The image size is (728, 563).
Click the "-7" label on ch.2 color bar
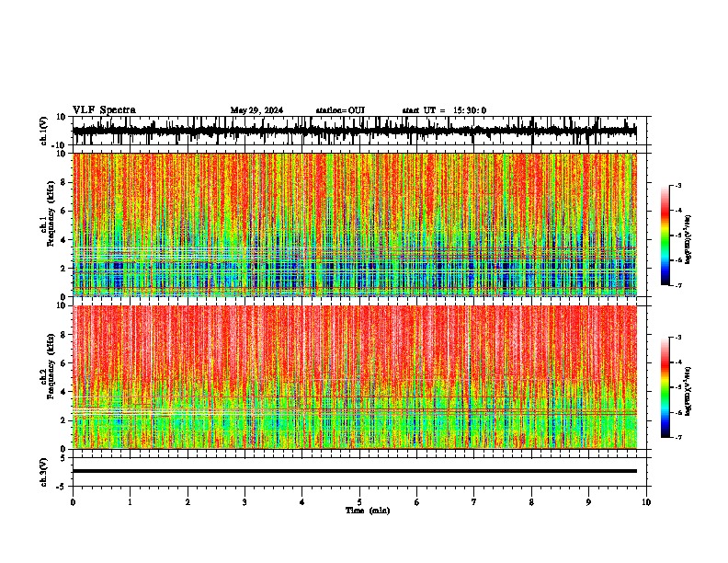[x=677, y=437]
